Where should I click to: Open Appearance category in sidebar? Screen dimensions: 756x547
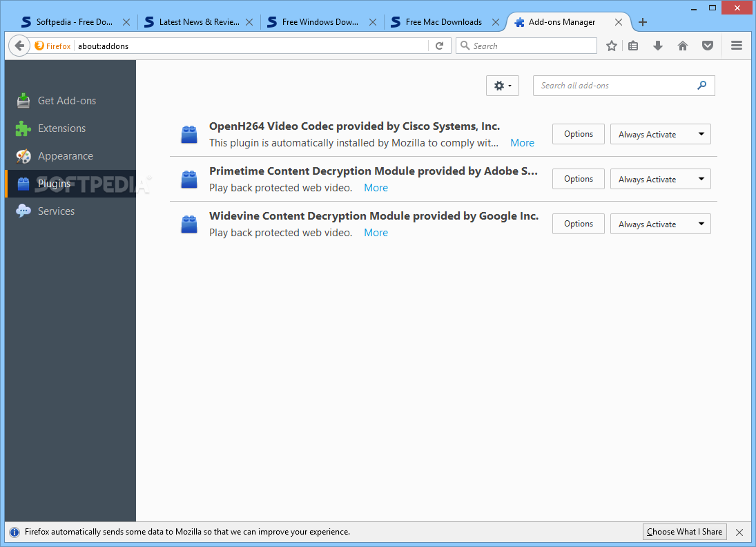pos(70,156)
